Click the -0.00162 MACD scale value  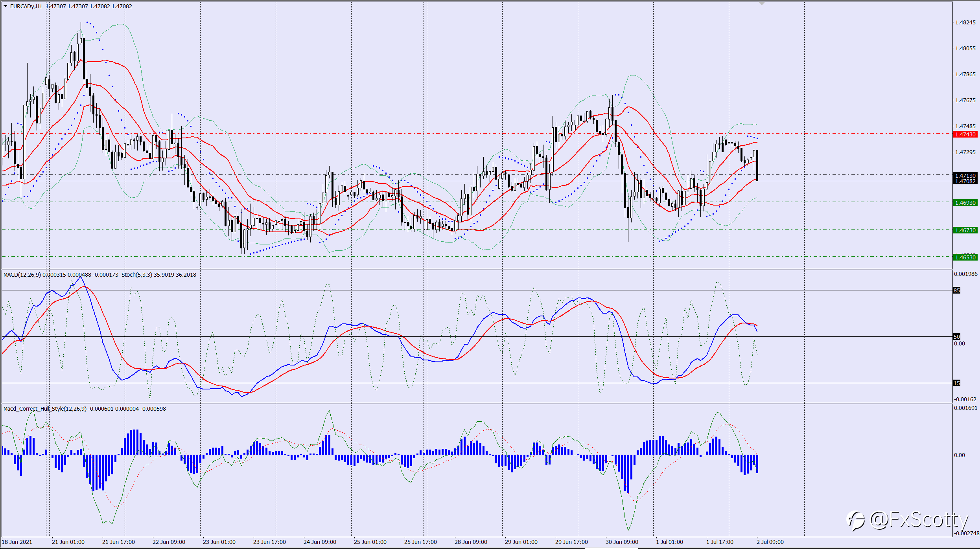click(x=965, y=399)
